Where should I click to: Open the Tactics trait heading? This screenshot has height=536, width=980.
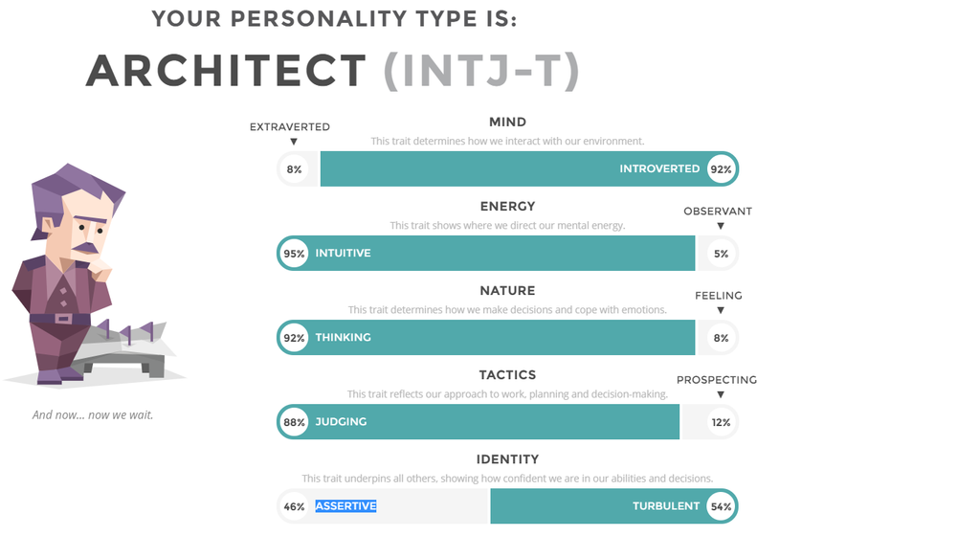tap(507, 374)
